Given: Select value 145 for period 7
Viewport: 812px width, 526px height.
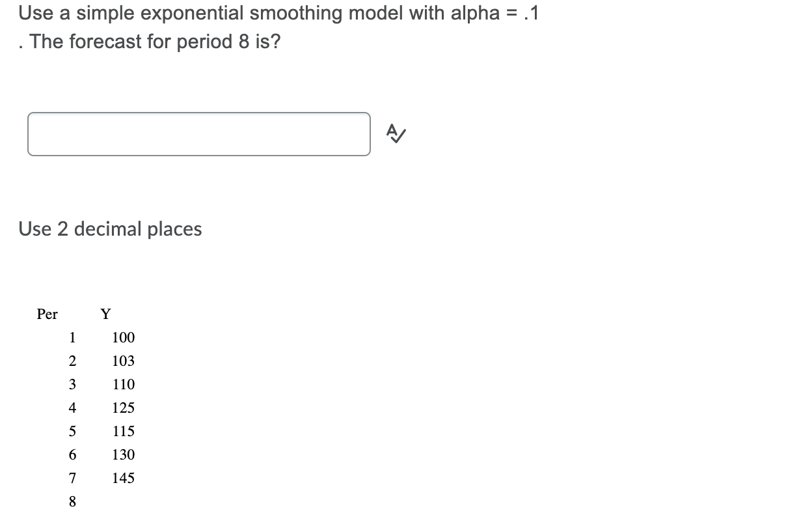Looking at the screenshot, I should 124,478.
